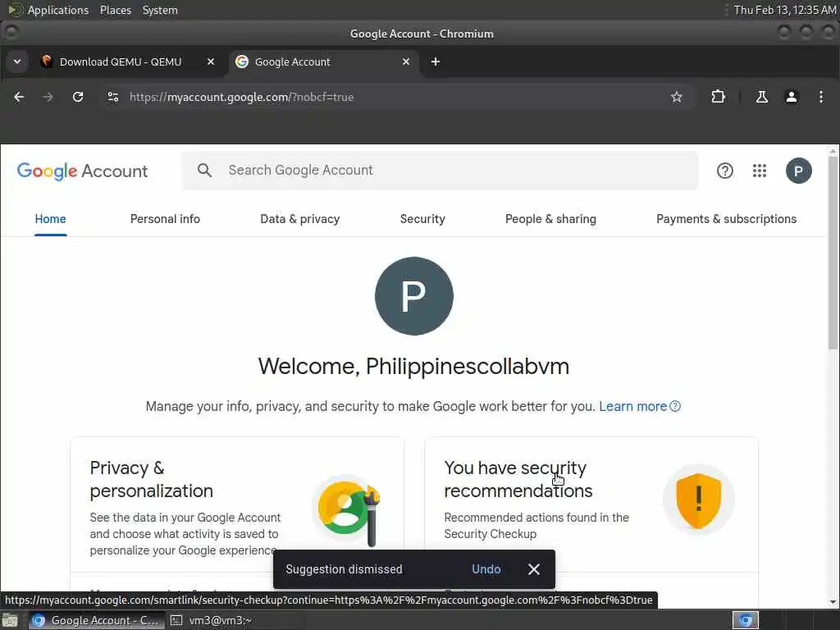
Task: Switch to the Download QEMU tab
Action: (121, 62)
